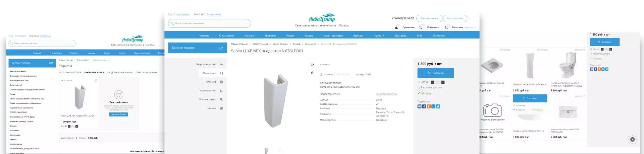Increase quantity with plus in center window
This screenshot has width=644, height=154.
(x=443, y=82)
